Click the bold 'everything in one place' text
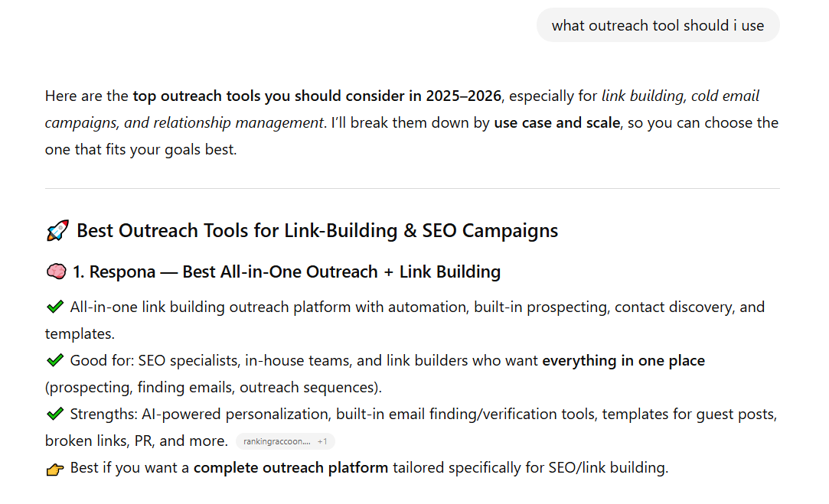 623,360
